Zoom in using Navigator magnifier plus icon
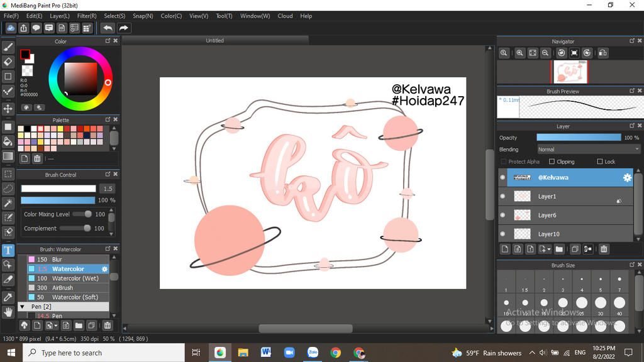Image resolution: width=644 pixels, height=362 pixels. (x=520, y=53)
